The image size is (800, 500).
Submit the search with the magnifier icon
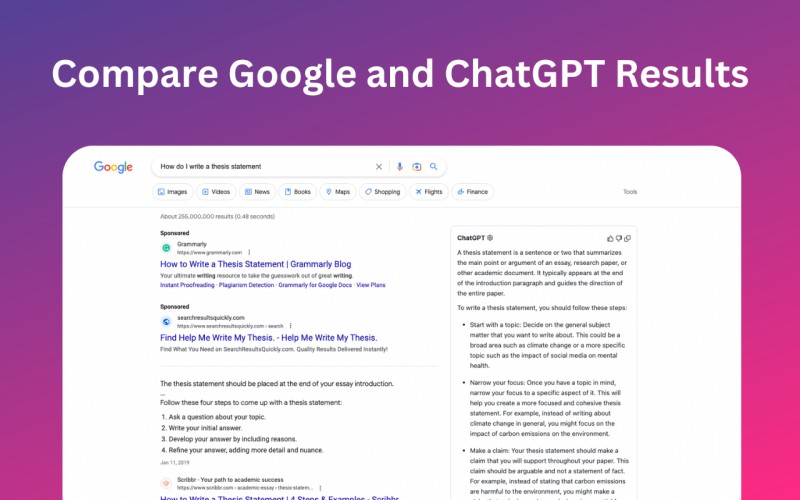point(434,166)
